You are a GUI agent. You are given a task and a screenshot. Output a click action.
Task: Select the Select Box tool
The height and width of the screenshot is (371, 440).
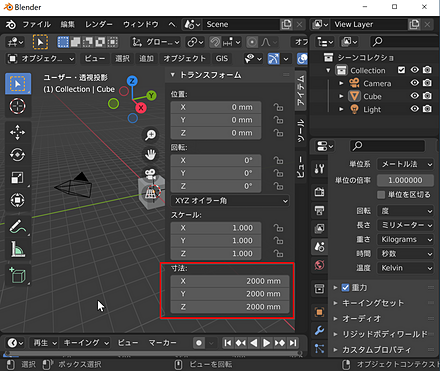click(18, 83)
